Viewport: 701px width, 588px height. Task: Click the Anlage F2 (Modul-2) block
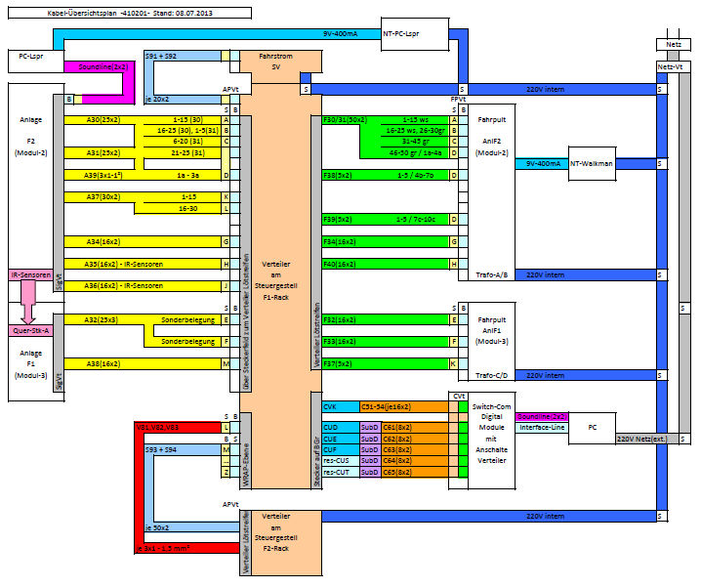30,137
